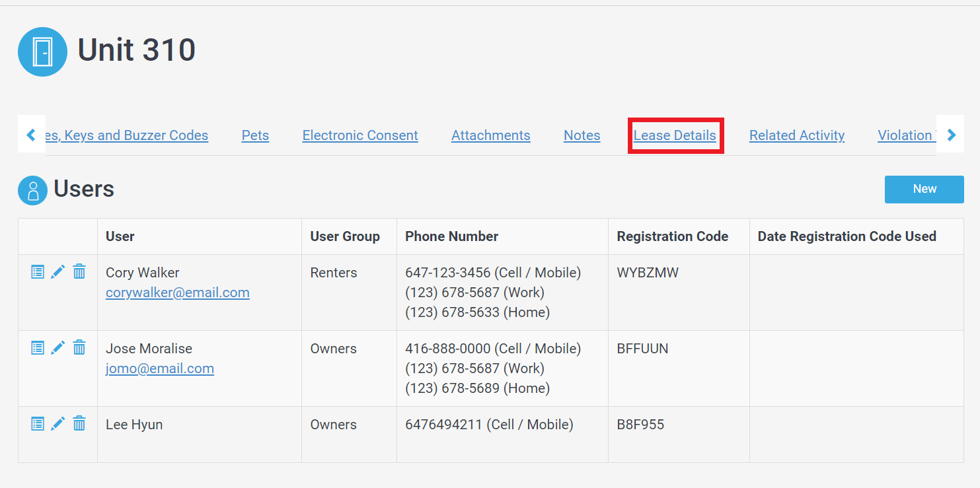The height and width of the screenshot is (488, 980).
Task: Click the Users person icon
Action: [32, 190]
